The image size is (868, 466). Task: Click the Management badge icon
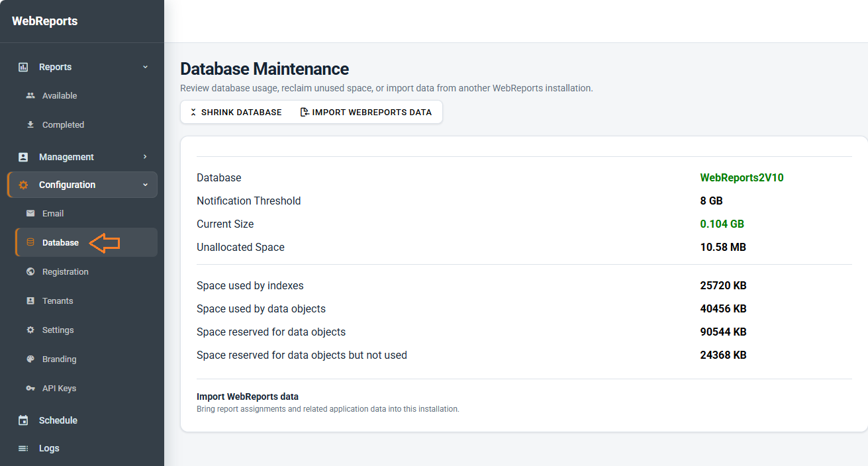(x=23, y=157)
